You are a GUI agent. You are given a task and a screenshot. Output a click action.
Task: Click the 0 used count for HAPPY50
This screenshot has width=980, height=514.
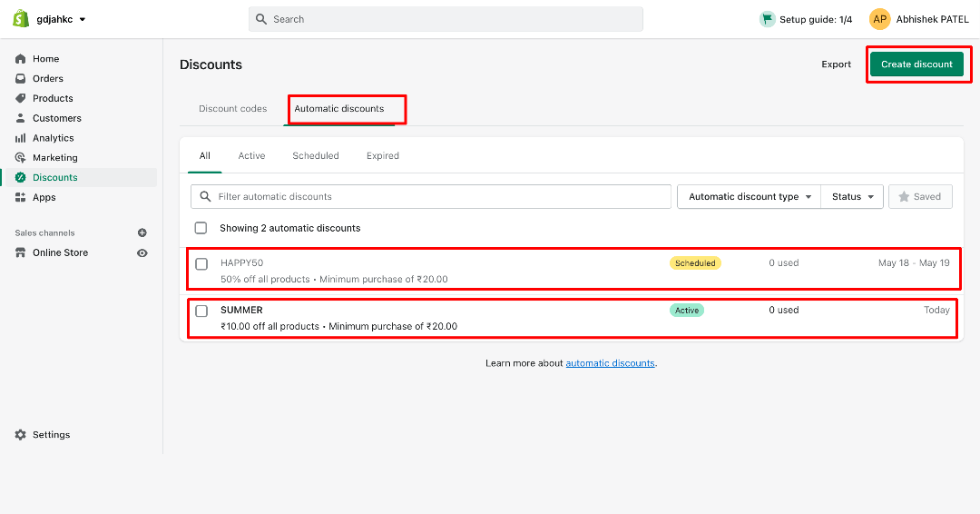(784, 262)
